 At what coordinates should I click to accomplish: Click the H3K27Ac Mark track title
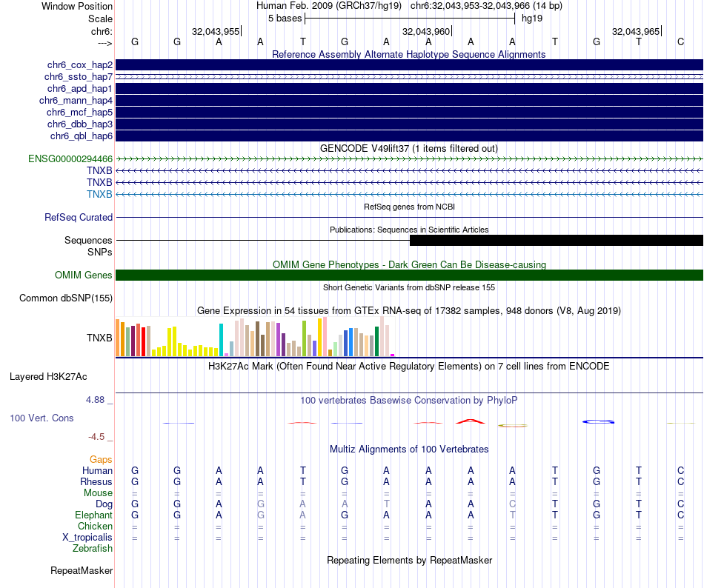tap(408, 367)
